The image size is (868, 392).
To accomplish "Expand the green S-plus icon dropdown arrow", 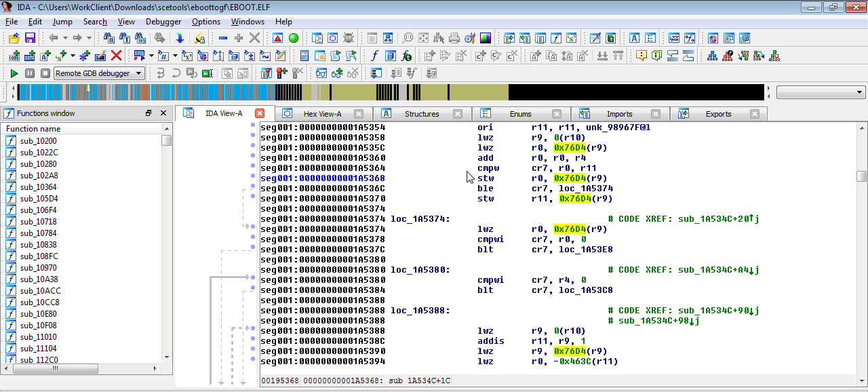I will coord(73,56).
